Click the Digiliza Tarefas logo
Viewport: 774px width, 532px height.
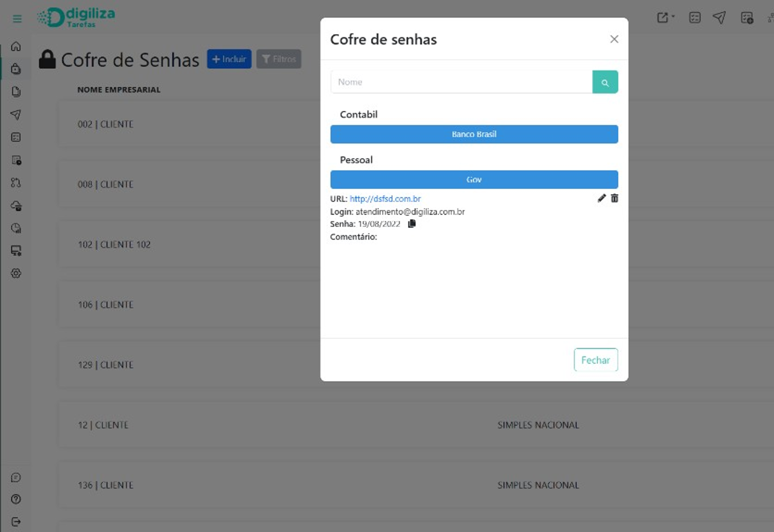point(76,17)
